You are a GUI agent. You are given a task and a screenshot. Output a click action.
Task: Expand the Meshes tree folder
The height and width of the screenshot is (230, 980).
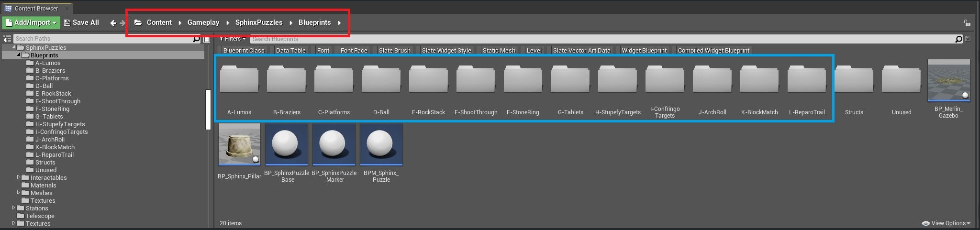coord(19,193)
